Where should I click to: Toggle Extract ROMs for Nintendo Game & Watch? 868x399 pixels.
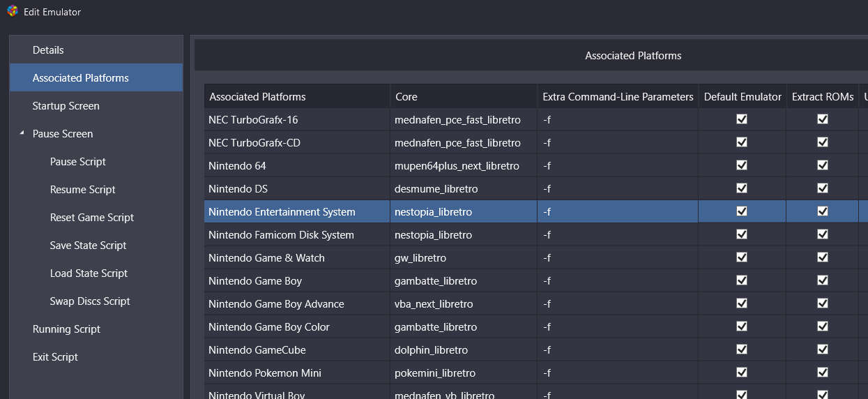tap(823, 257)
